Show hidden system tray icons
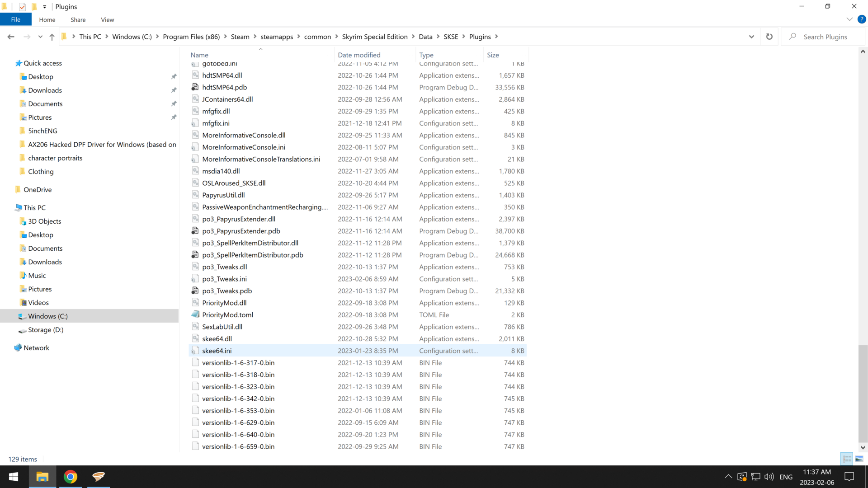868x488 pixels. point(728,476)
